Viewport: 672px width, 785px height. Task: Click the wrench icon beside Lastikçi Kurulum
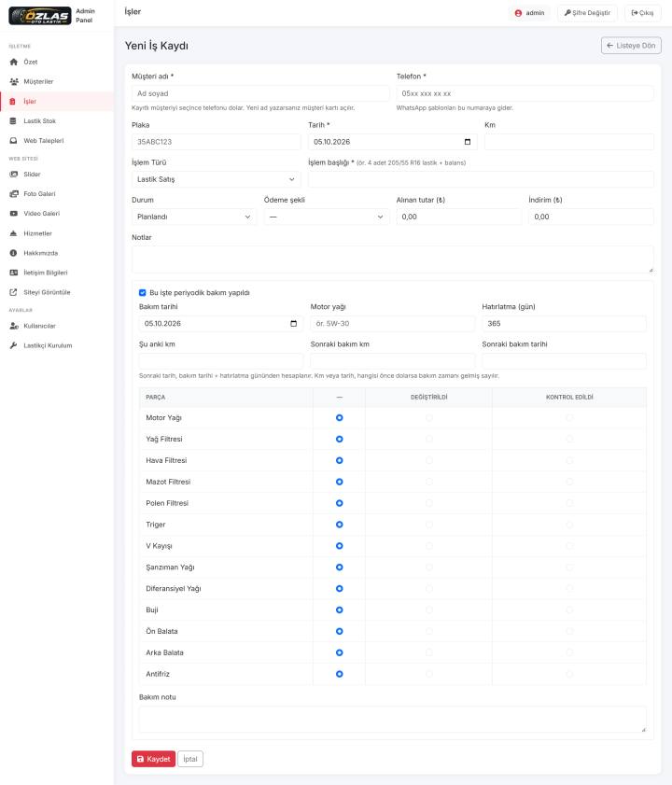click(13, 345)
